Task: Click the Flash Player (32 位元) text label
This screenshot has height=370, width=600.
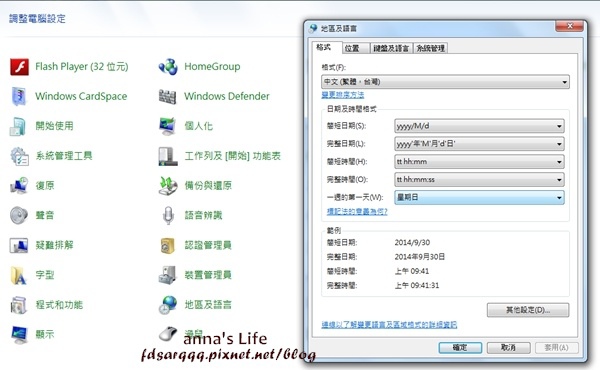Action: pyautogui.click(x=82, y=67)
